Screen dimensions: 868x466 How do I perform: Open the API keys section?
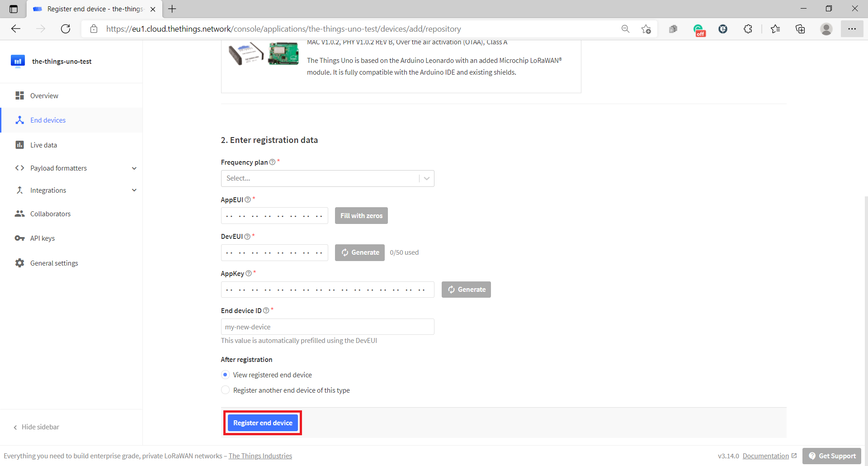point(42,238)
